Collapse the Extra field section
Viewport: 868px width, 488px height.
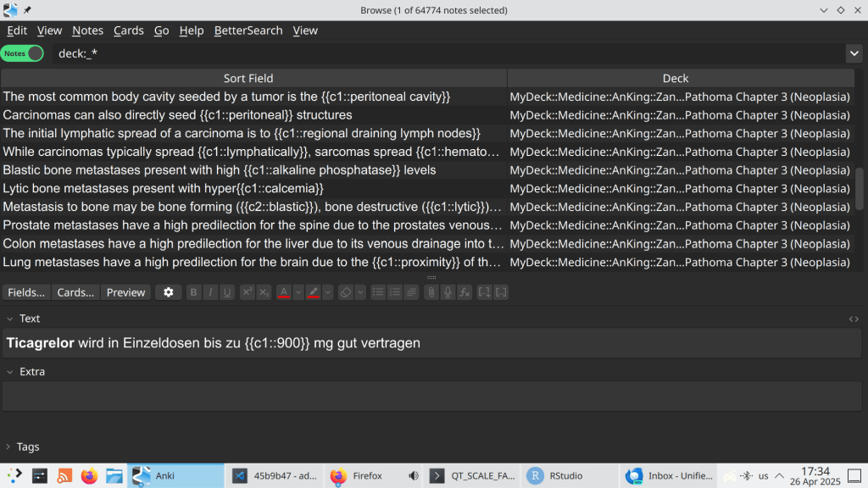(x=8, y=372)
